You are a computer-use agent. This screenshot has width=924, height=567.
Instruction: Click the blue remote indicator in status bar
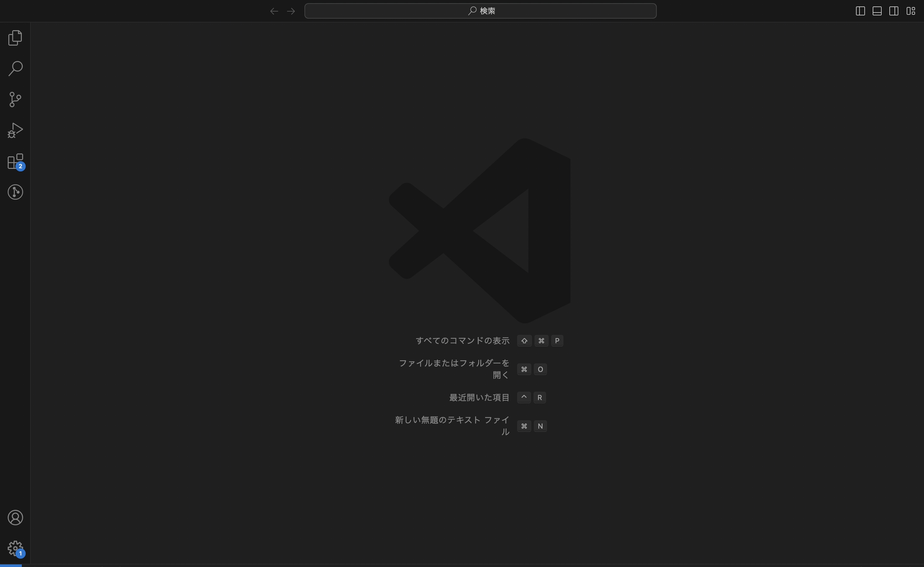coord(11,565)
